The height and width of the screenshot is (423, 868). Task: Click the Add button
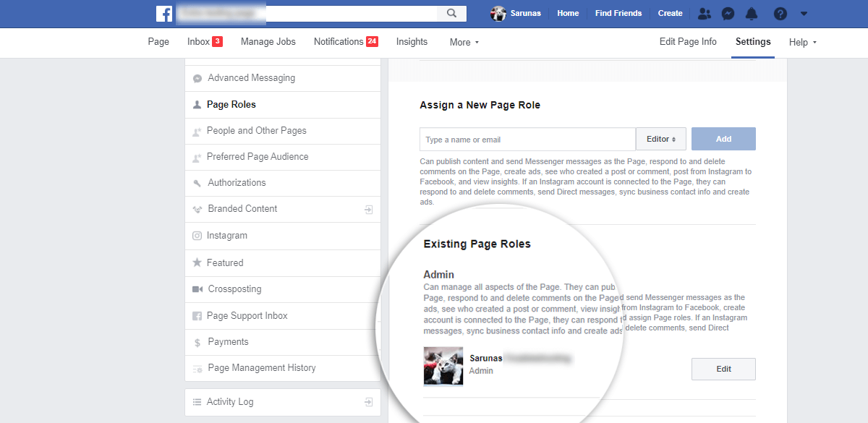[x=723, y=139]
